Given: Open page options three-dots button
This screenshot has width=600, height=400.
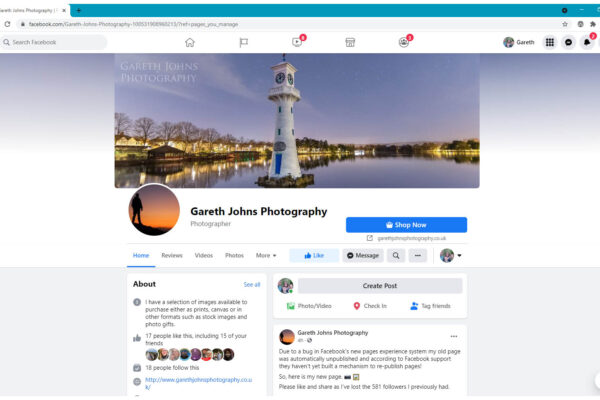Looking at the screenshot, I should pos(418,255).
